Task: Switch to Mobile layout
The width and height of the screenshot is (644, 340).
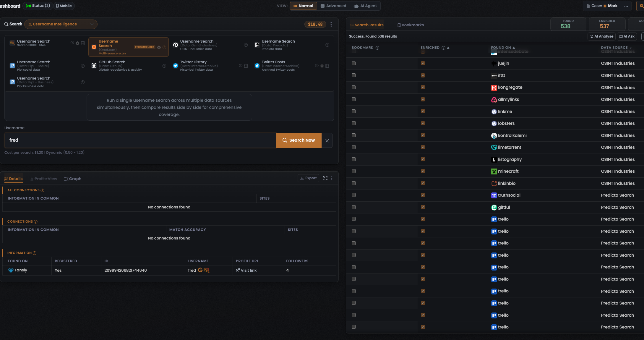Action: 64,6
